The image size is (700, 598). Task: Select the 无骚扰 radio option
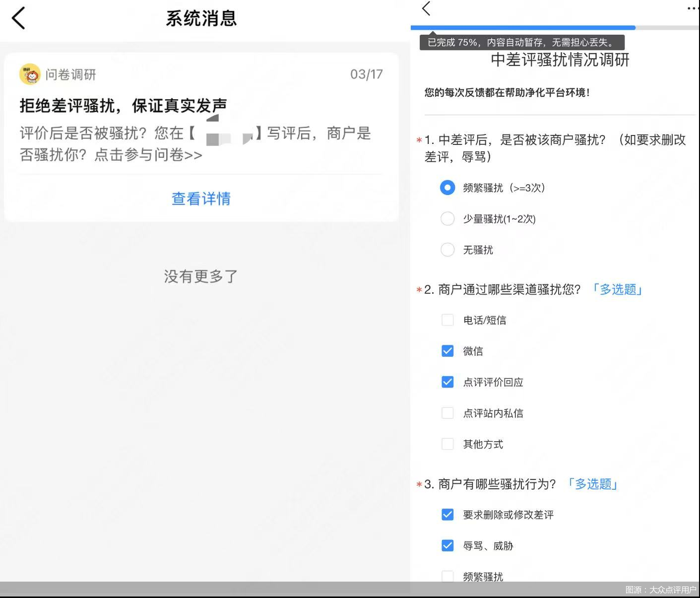tap(447, 250)
